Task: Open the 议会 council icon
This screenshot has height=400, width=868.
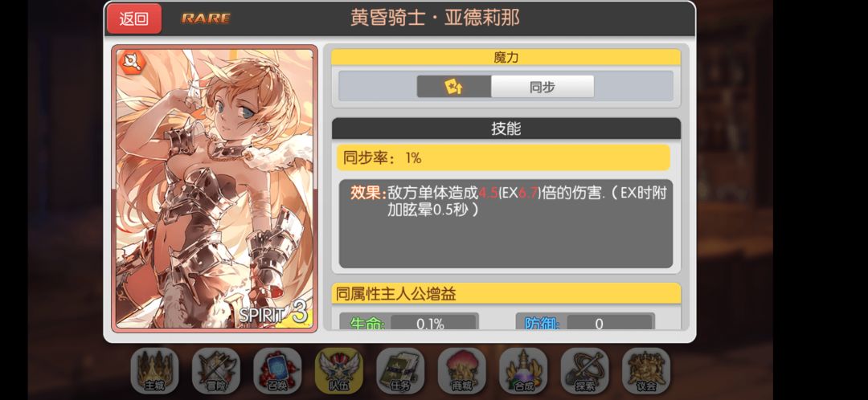Action: 646,370
